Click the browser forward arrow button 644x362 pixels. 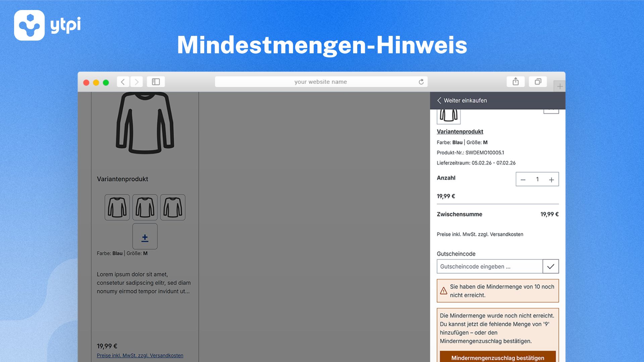tap(137, 82)
